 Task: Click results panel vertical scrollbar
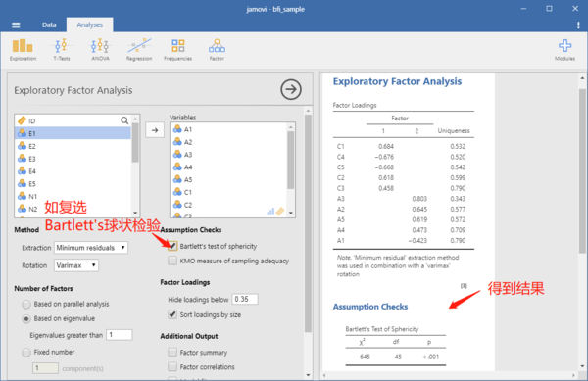pos(582,171)
